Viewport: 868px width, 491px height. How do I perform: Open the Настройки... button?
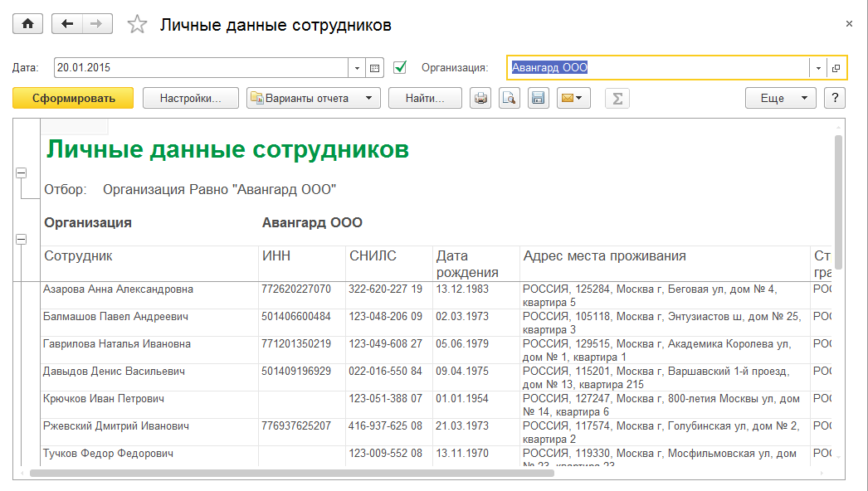[191, 99]
